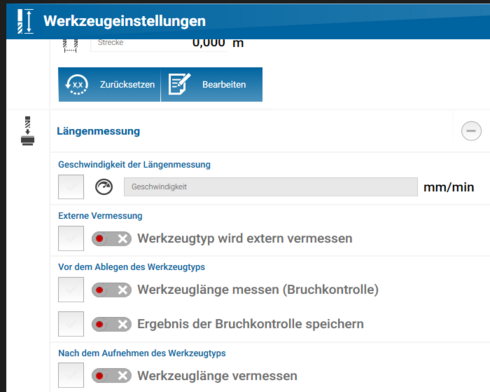
Task: Tick the checkbox beside Werkzeuglänge messen (Bruchkontrolle)
Action: [x=71, y=290]
